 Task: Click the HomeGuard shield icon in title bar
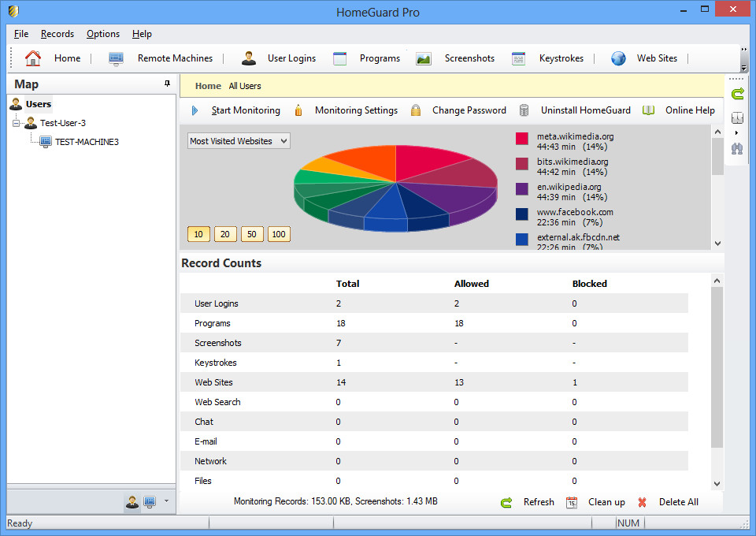[x=13, y=11]
